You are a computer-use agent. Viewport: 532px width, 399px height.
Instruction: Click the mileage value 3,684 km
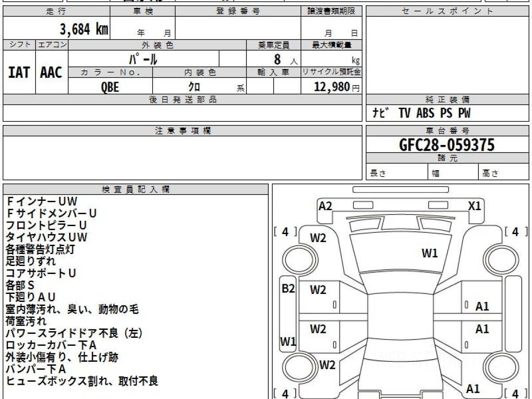click(84, 29)
